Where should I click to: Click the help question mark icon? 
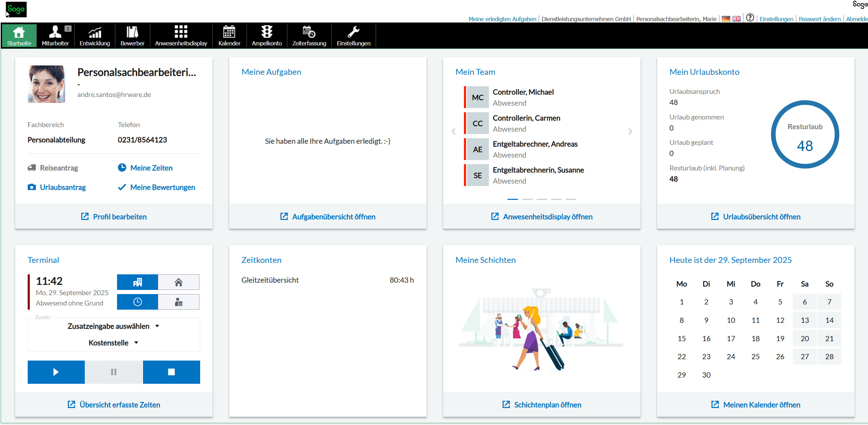[x=750, y=18]
